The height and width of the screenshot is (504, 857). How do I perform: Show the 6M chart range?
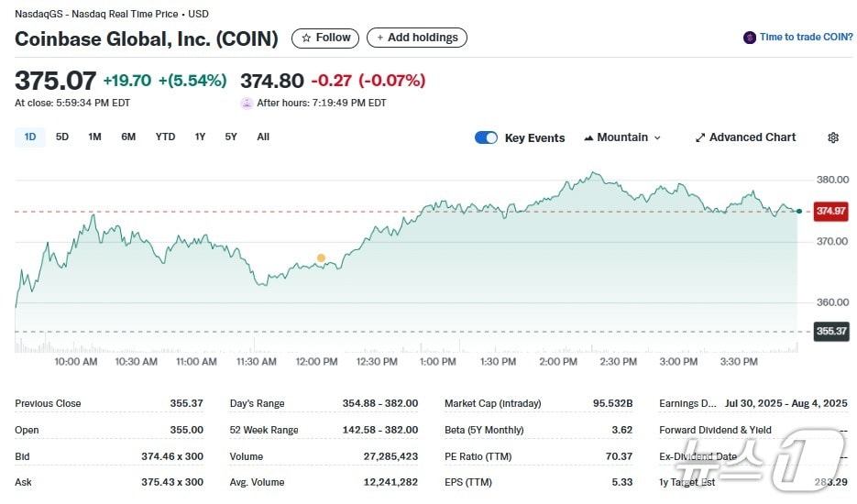coord(128,137)
